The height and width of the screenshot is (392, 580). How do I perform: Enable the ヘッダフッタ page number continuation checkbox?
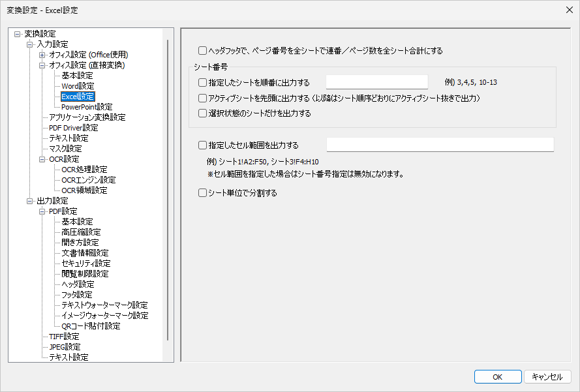(203, 50)
